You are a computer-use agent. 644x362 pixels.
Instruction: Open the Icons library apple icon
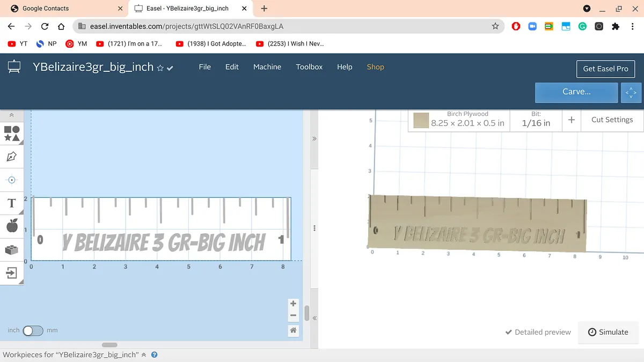click(x=12, y=226)
